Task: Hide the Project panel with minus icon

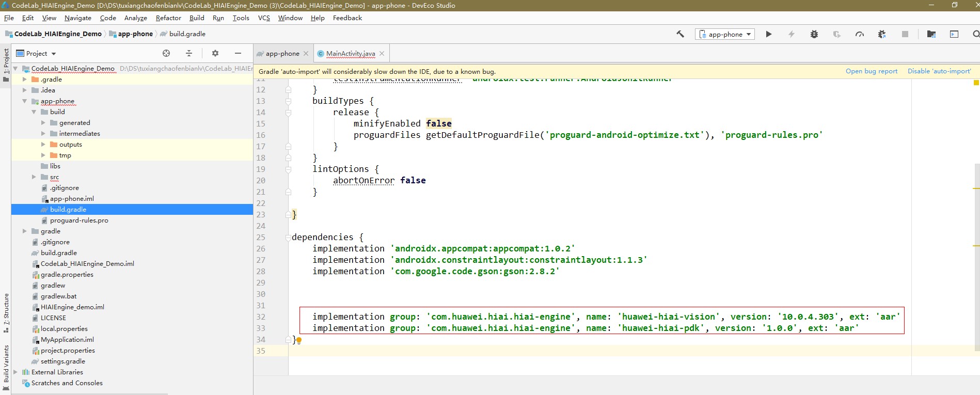Action: (x=238, y=53)
